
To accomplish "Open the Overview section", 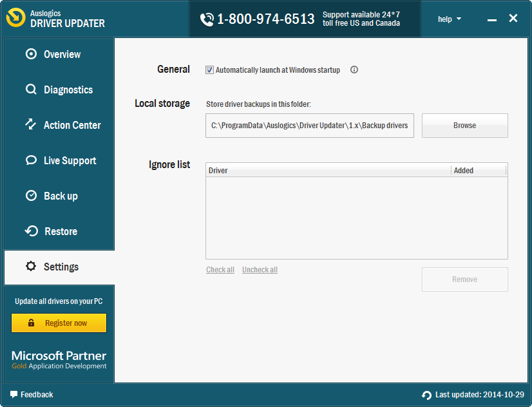I will (59, 54).
